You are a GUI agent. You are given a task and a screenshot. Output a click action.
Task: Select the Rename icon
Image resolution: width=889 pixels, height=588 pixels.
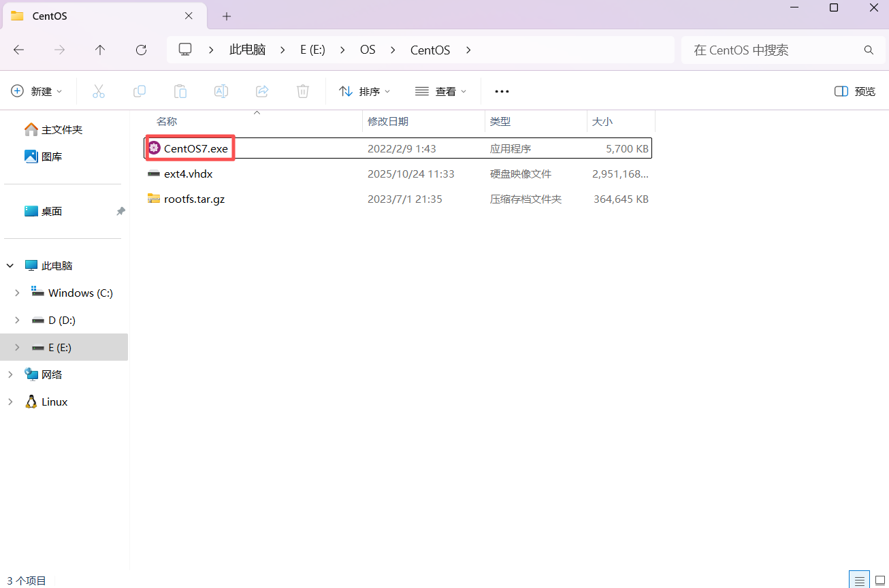221,91
